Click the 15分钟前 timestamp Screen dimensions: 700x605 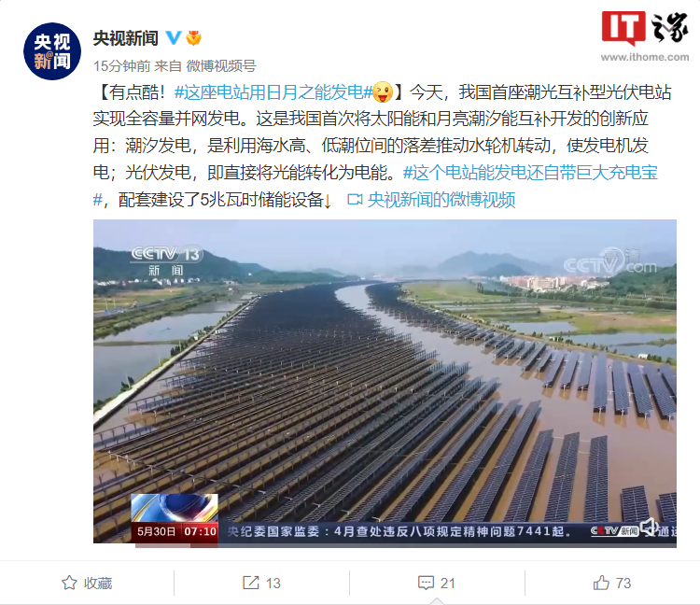(122, 66)
